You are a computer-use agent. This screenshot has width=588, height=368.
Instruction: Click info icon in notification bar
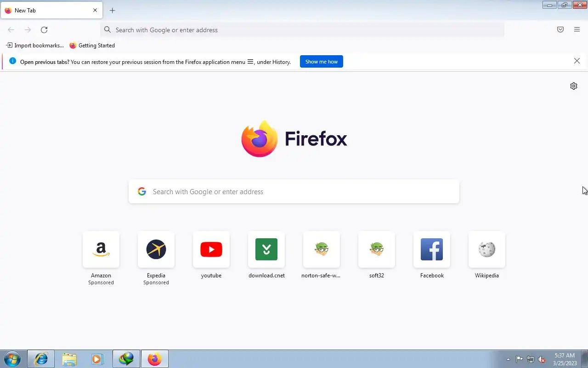tap(12, 61)
